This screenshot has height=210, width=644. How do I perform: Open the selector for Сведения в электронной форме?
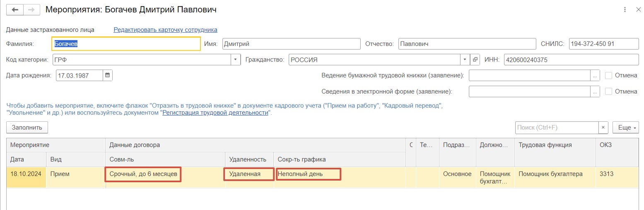[x=595, y=91]
